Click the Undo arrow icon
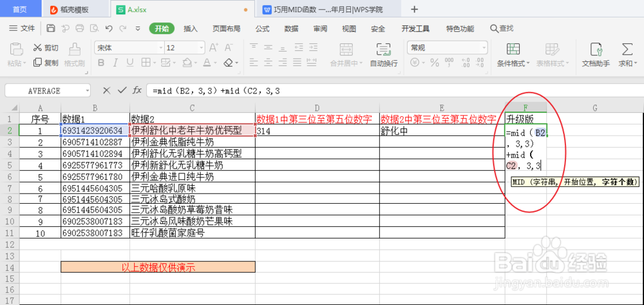Screen dimensions: 644x305 pyautogui.click(x=109, y=28)
